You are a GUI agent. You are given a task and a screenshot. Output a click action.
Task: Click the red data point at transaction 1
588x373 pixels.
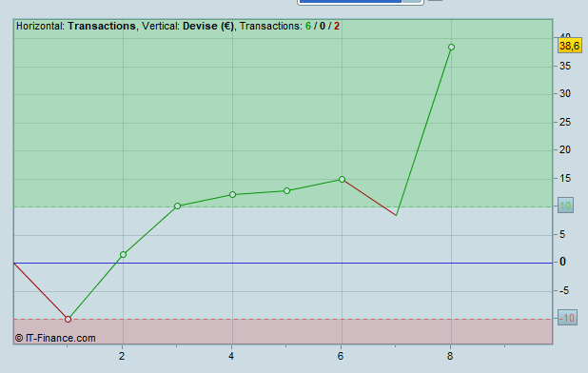68,320
